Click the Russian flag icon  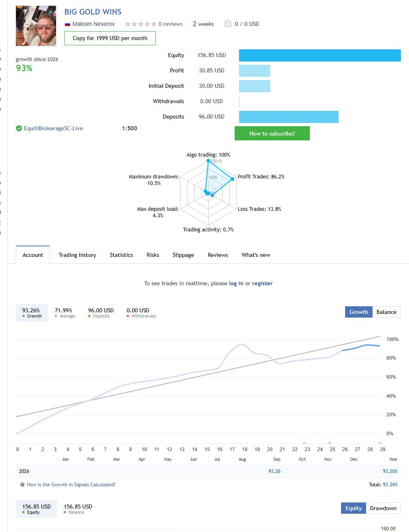click(68, 24)
